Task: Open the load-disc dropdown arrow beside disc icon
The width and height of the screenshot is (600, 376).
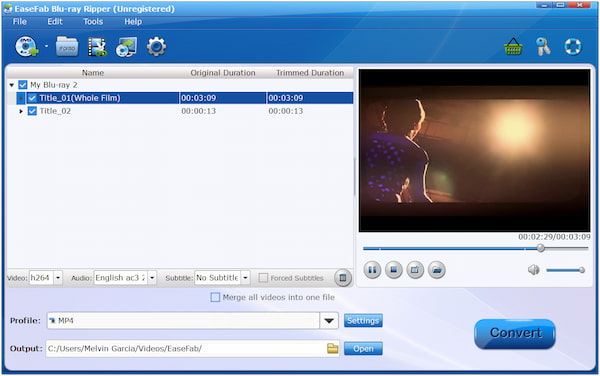Action: coord(46,46)
